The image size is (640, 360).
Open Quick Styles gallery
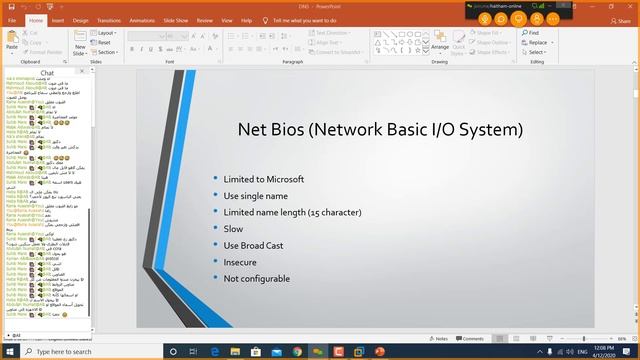click(x=458, y=42)
